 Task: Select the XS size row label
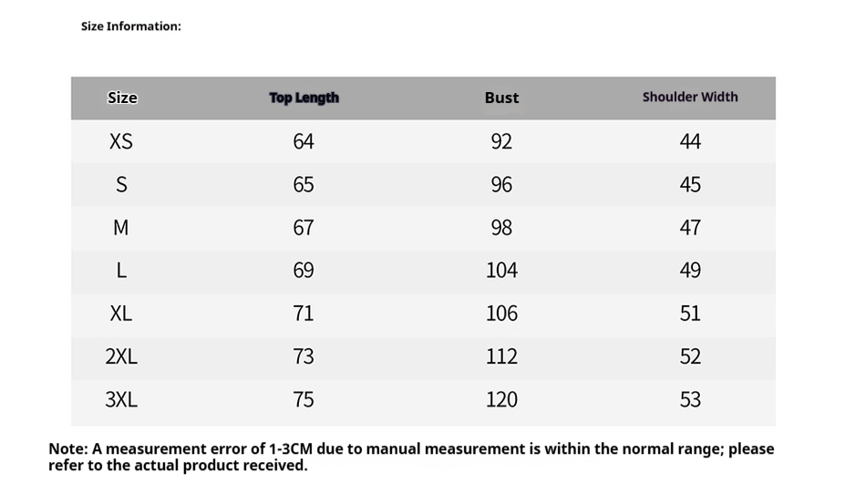click(x=121, y=141)
